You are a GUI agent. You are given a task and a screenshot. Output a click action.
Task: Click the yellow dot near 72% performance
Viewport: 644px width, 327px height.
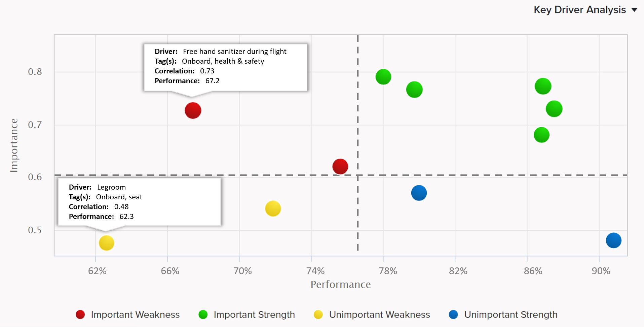[x=273, y=208]
